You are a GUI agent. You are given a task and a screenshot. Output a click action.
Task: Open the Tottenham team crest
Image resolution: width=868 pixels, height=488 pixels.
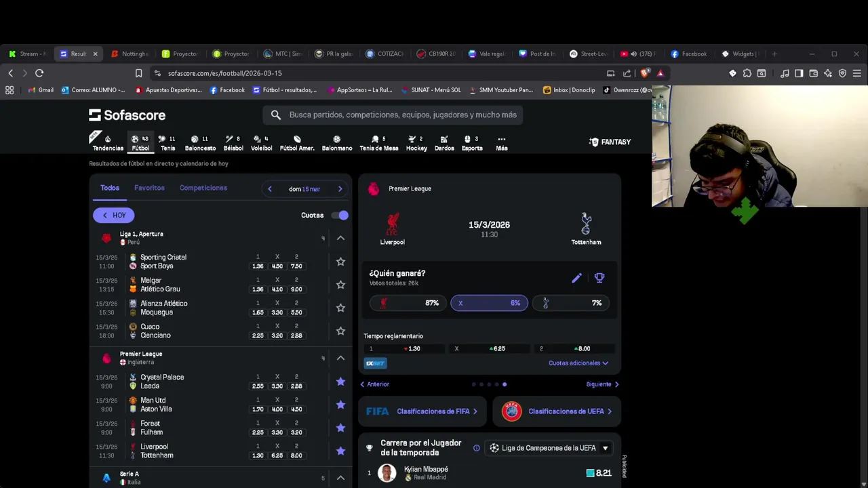[586, 224]
